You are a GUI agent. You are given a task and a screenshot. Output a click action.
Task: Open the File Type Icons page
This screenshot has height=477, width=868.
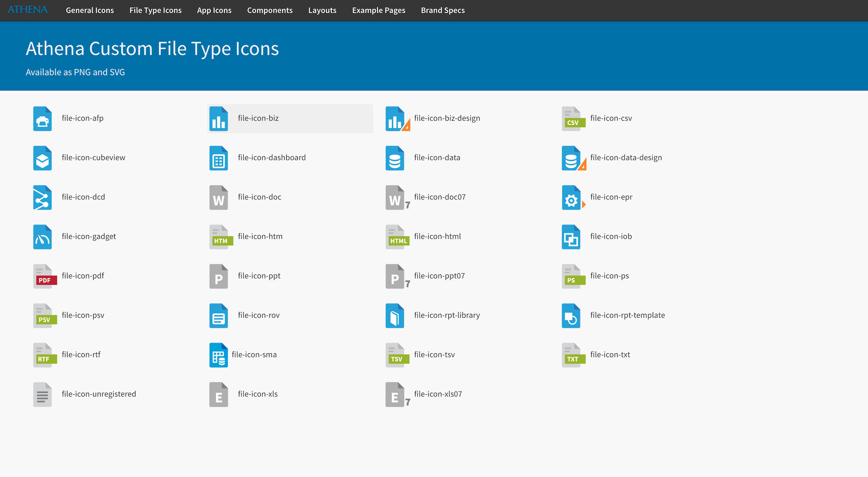click(155, 10)
